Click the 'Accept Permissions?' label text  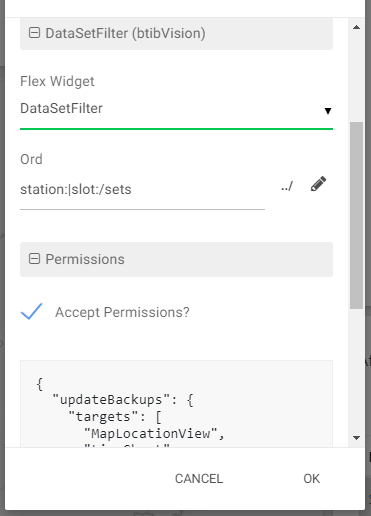[122, 313]
